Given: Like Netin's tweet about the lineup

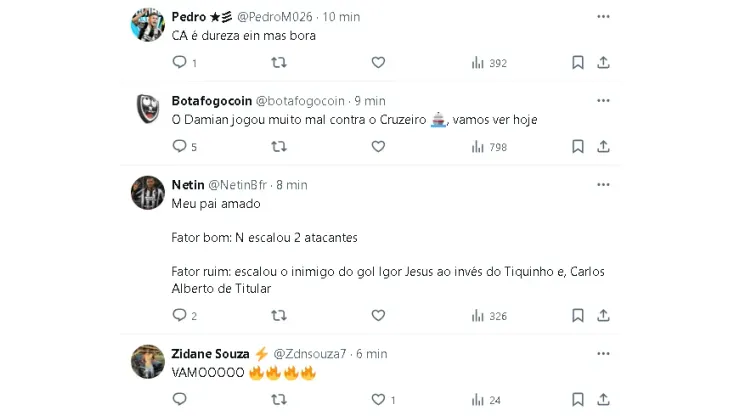Looking at the screenshot, I should [378, 315].
